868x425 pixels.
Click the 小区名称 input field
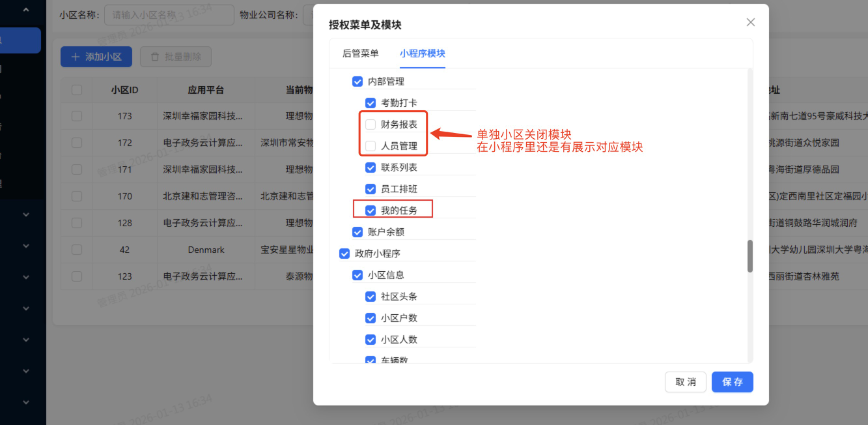pyautogui.click(x=169, y=14)
